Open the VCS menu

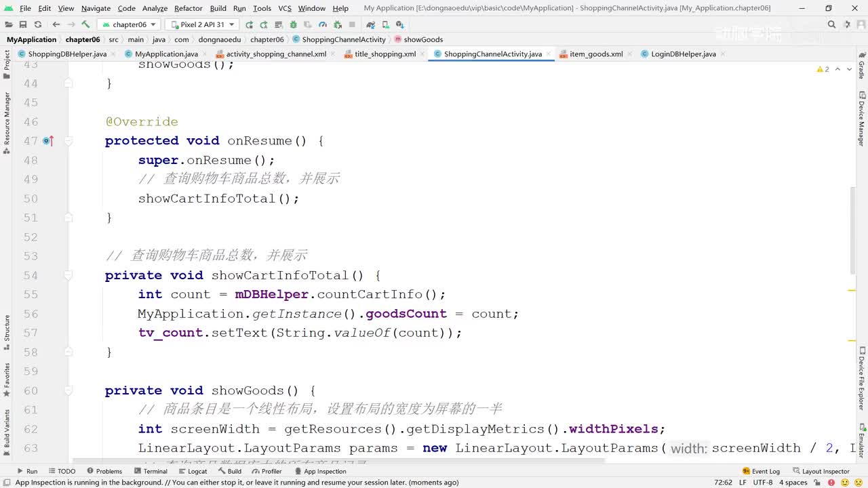(x=285, y=8)
